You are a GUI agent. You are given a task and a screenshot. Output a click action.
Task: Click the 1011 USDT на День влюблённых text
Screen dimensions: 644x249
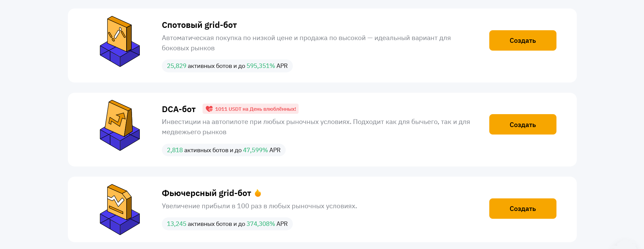click(x=255, y=109)
